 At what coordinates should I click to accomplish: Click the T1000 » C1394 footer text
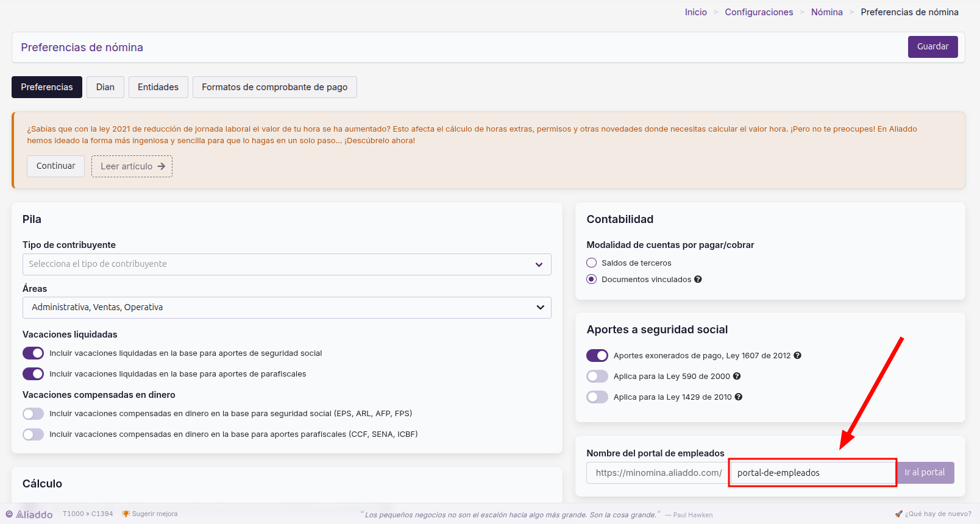(88, 514)
